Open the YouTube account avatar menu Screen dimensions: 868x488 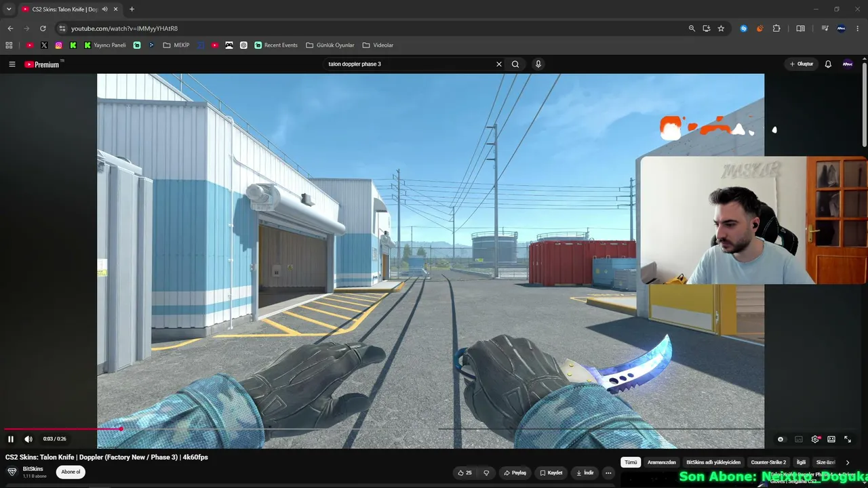[848, 64]
